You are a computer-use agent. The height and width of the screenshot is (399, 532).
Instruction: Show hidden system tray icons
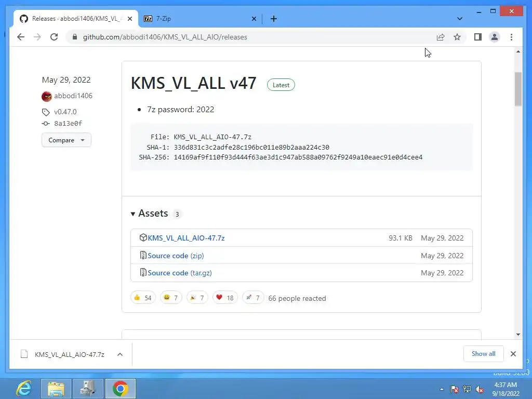(442, 389)
